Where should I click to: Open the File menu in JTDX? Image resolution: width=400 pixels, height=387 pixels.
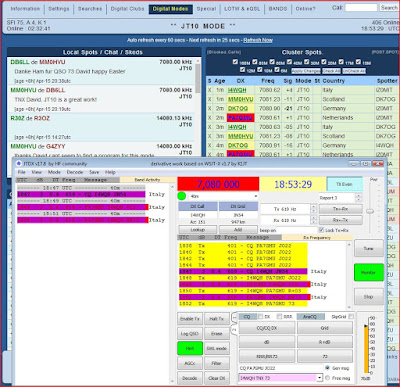point(22,172)
